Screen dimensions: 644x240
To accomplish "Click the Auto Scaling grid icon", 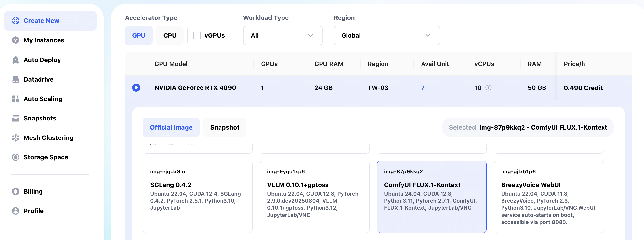I will tap(16, 99).
